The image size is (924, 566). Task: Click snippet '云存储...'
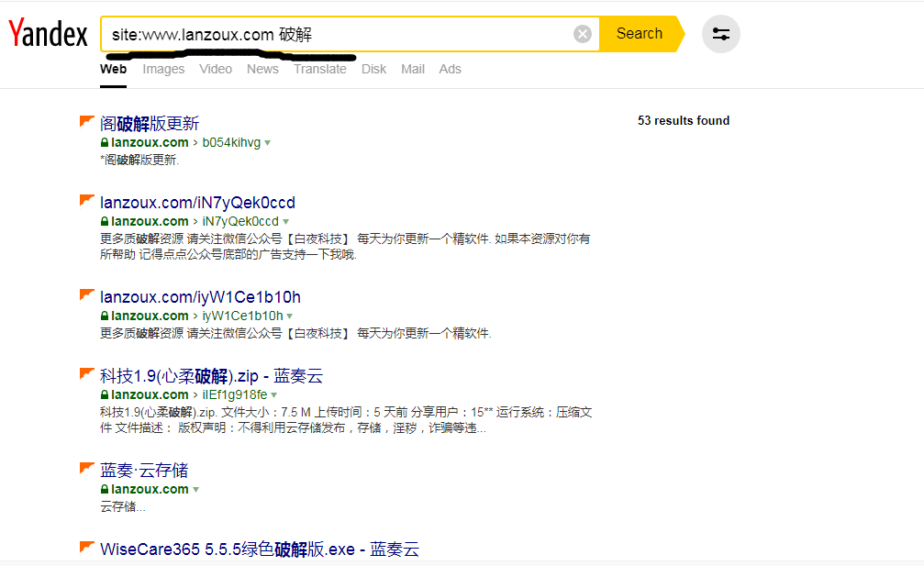coord(123,506)
